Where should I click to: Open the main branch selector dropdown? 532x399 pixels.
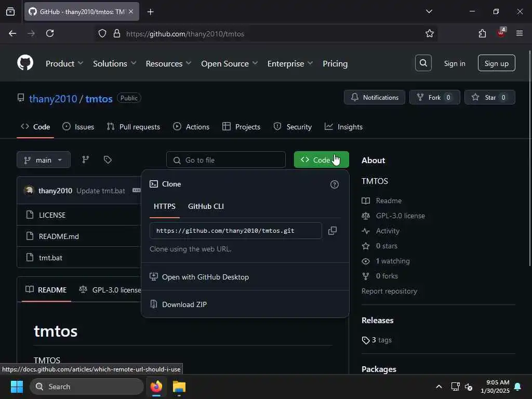[x=44, y=160]
